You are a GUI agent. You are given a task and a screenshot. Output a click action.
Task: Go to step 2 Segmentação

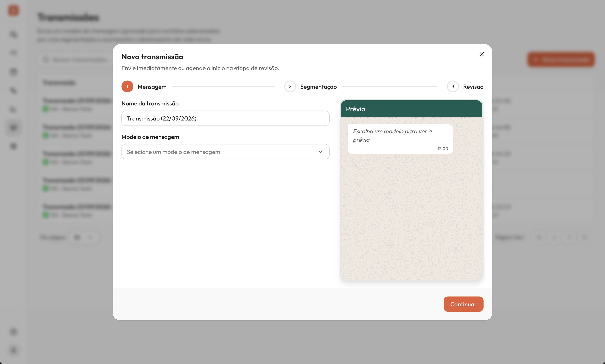[310, 87]
